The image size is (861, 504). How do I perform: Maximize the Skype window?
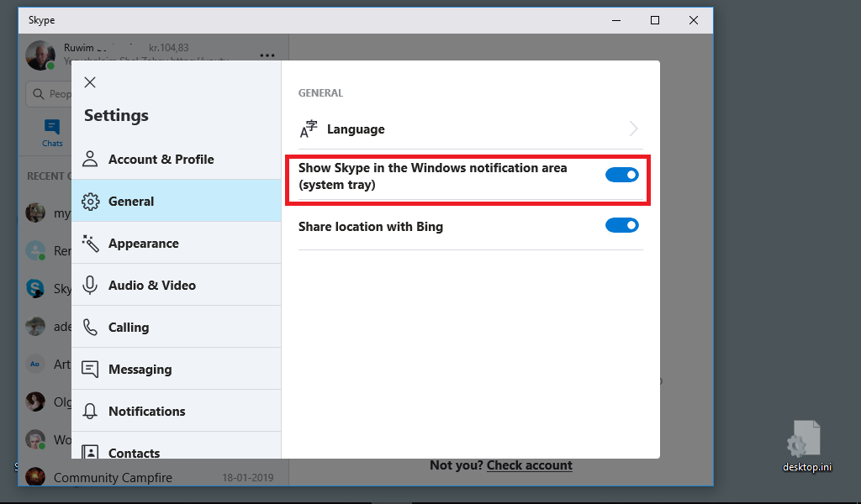click(654, 20)
